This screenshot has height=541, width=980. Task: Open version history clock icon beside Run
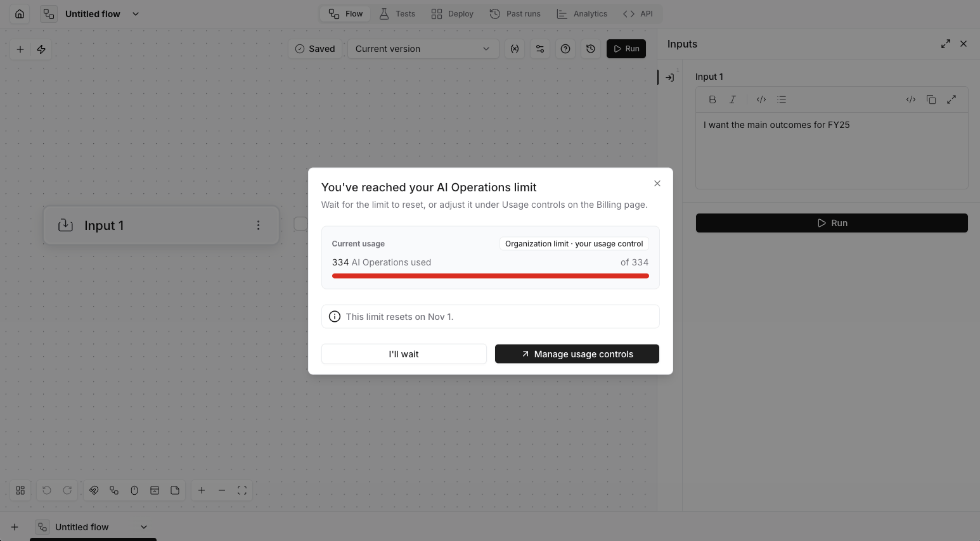(591, 49)
